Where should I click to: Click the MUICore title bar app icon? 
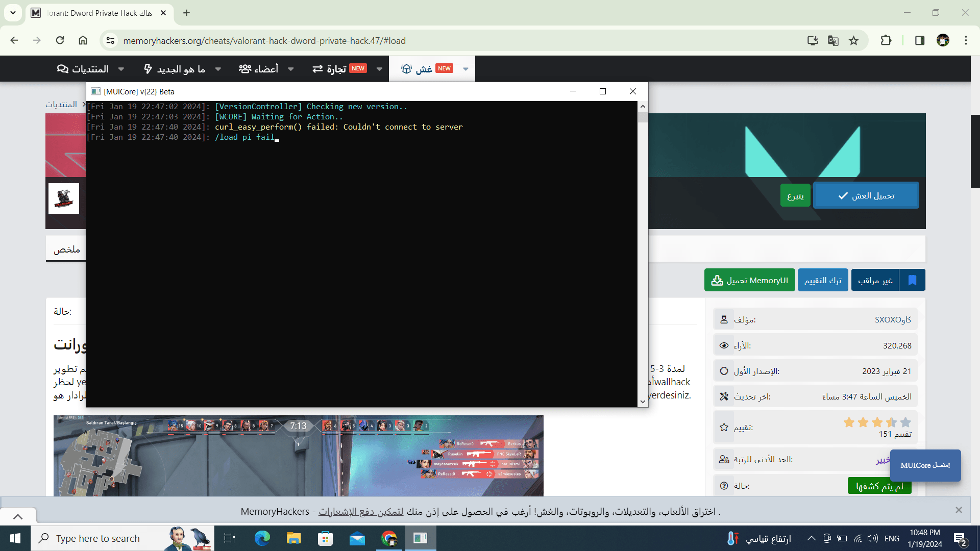(x=95, y=91)
